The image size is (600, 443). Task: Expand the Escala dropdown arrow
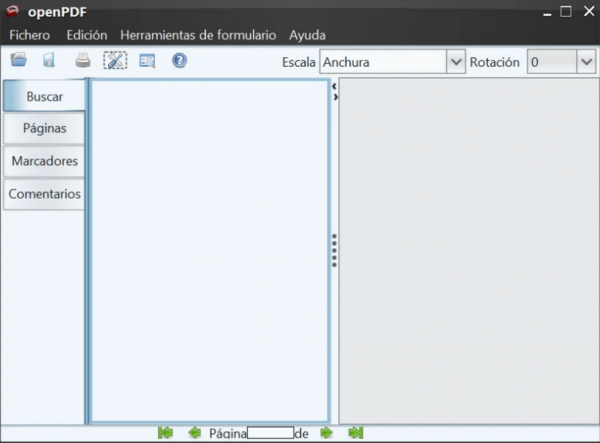(456, 62)
